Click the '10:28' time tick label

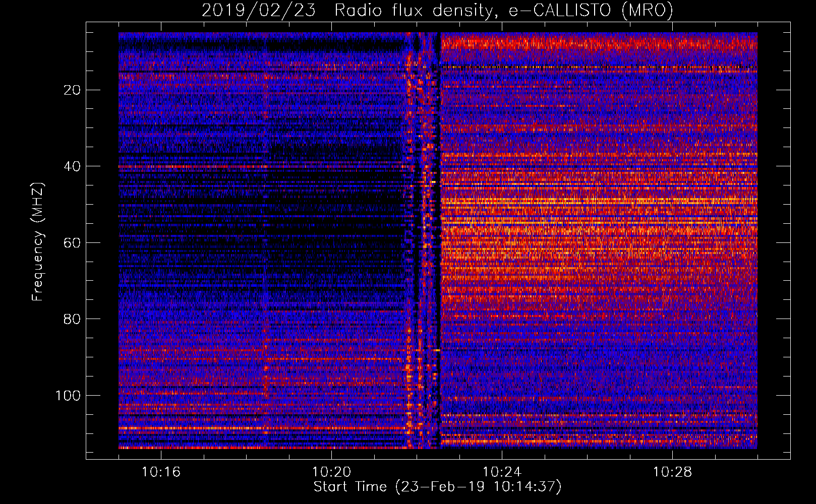point(672,472)
